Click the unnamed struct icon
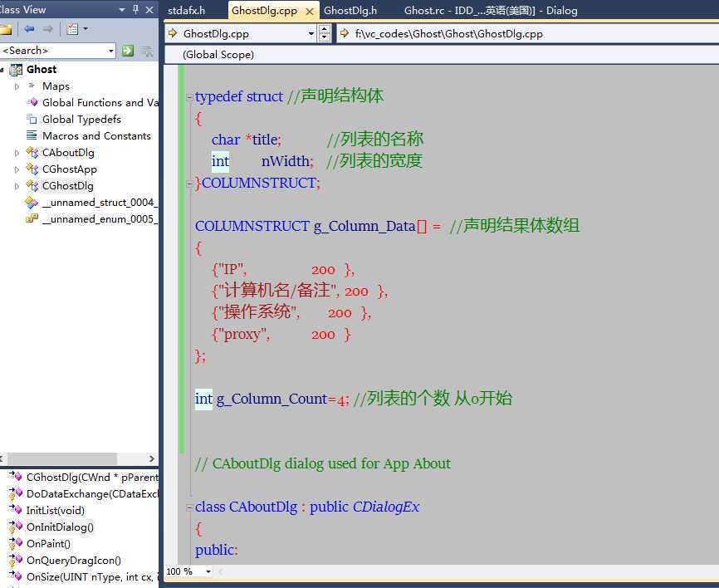This screenshot has height=588, width=719. pyautogui.click(x=32, y=202)
